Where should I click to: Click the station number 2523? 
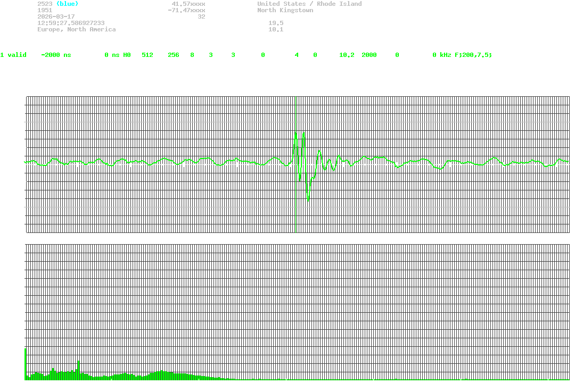pyautogui.click(x=45, y=4)
